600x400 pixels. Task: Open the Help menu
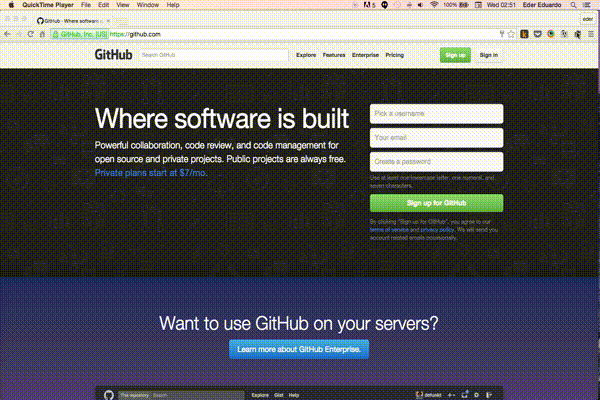[x=173, y=5]
